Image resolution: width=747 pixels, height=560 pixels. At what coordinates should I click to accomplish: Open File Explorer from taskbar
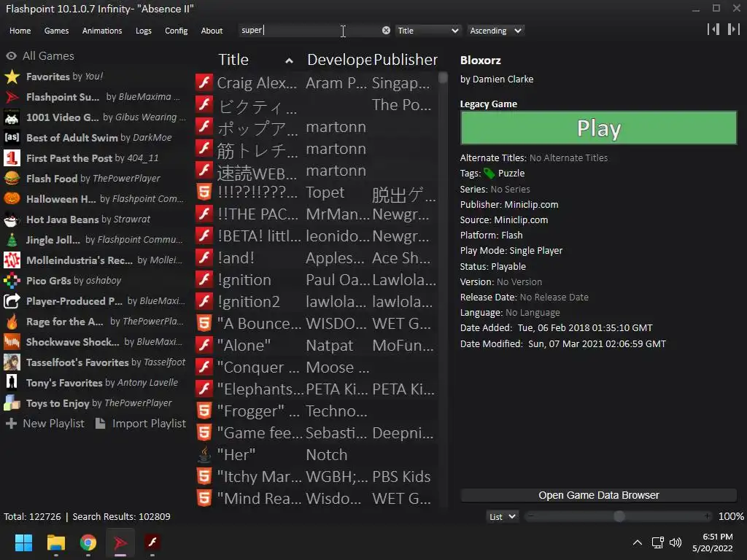55,542
